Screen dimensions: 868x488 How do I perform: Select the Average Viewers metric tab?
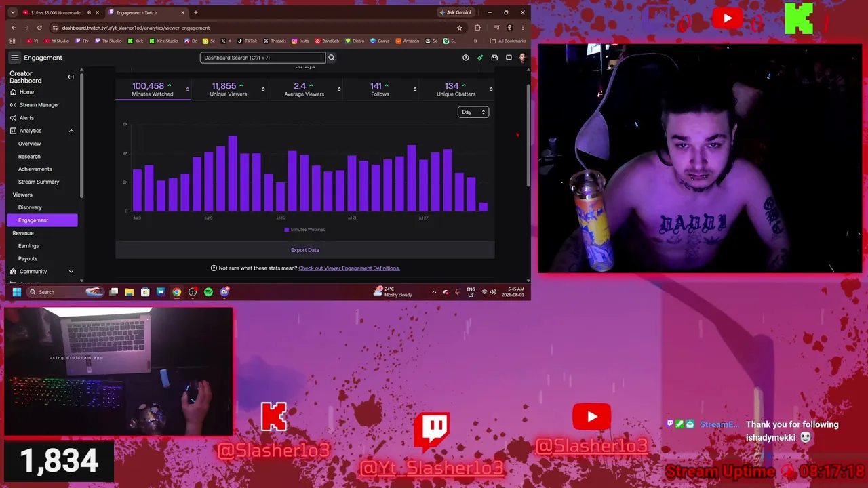(304, 89)
